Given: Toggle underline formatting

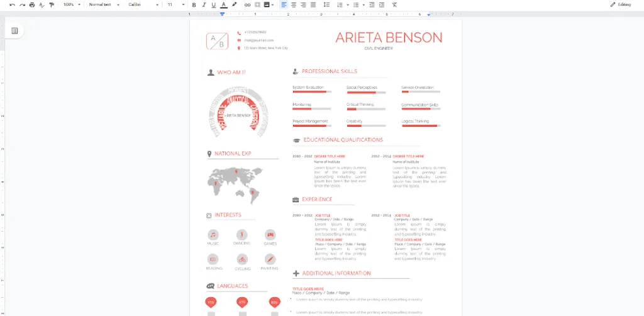Looking at the screenshot, I should [x=214, y=4].
